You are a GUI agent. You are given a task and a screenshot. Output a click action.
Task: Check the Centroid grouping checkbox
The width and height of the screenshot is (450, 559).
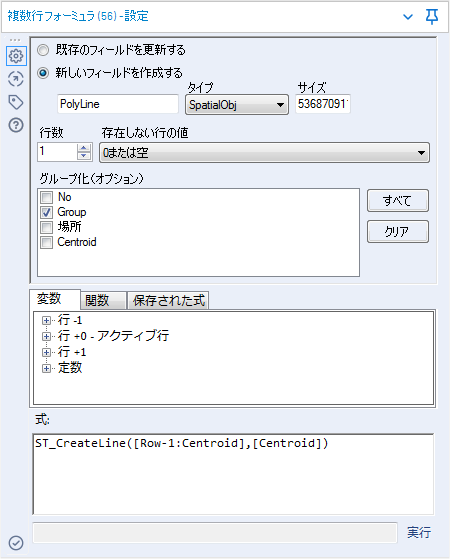pos(46,242)
